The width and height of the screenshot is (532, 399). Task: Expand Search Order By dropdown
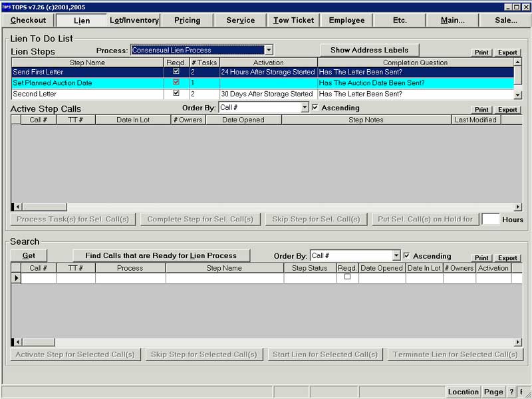[396, 255]
